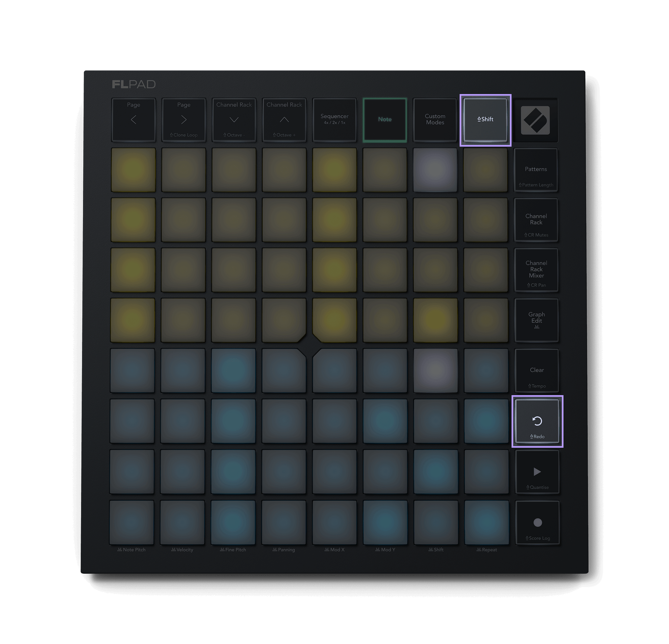Screen dimensions: 669x644
Task: Start playback with the Play (Quantise) button
Action: pos(537,472)
